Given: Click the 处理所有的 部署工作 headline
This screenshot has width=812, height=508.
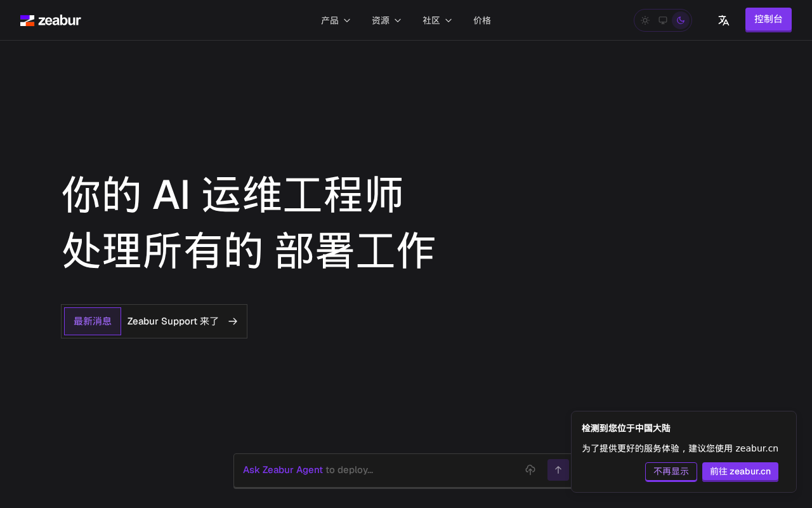Looking at the screenshot, I should 249,250.
